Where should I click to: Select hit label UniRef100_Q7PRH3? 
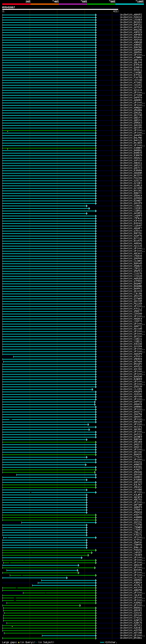click(x=131, y=281)
